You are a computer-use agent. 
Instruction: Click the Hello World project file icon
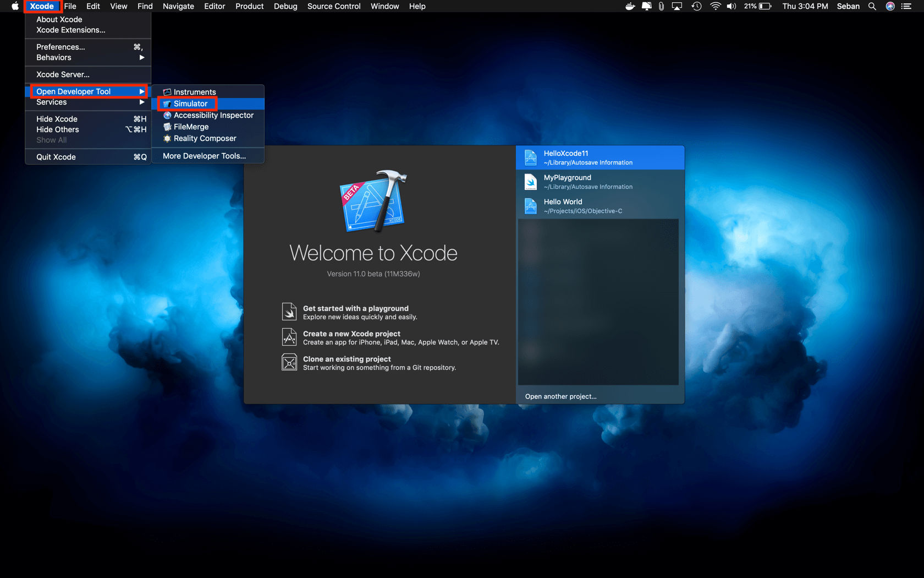[x=531, y=206]
